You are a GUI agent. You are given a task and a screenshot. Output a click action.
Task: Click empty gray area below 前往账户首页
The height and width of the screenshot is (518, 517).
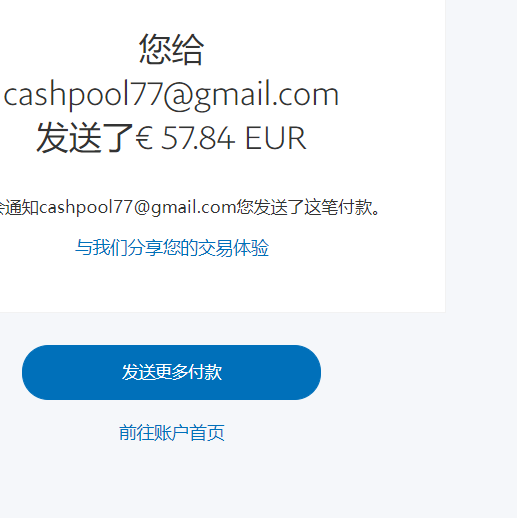click(x=172, y=480)
